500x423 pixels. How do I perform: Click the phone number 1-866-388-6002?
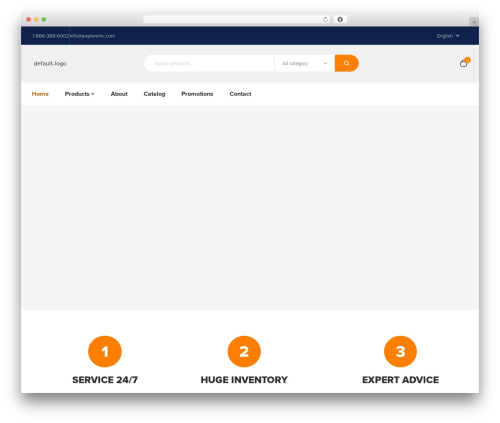point(51,36)
